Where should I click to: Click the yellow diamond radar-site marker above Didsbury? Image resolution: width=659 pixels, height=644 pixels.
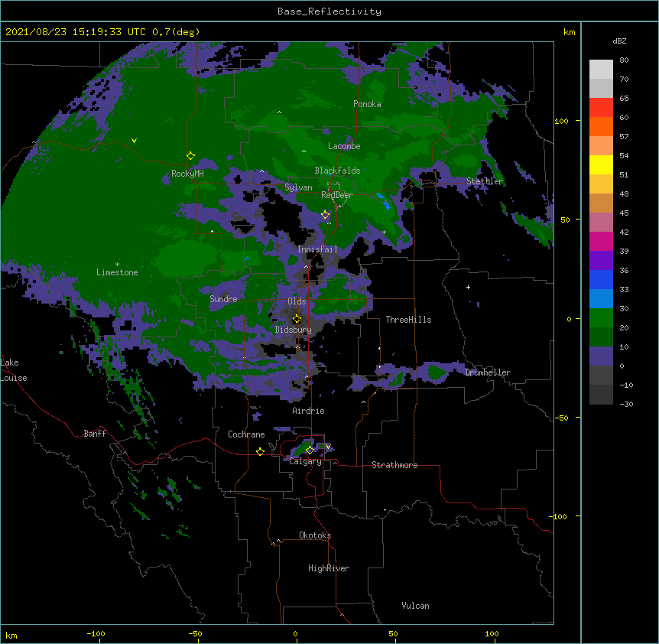(297, 319)
